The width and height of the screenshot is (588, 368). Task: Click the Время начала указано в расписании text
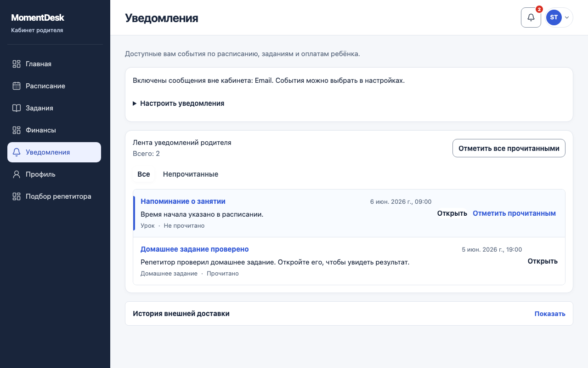point(202,214)
